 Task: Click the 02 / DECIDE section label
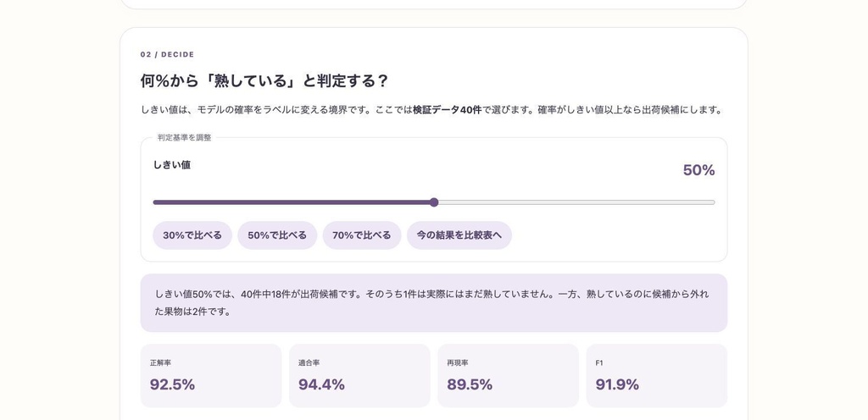[x=167, y=55]
